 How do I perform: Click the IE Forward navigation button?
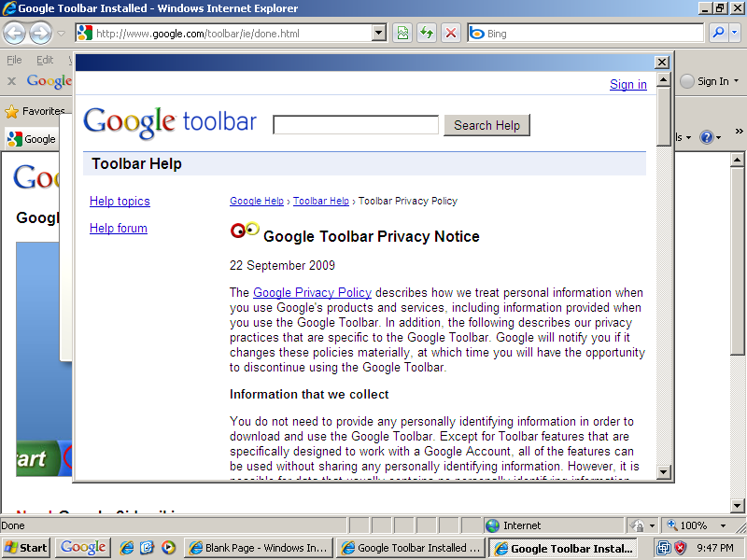40,34
